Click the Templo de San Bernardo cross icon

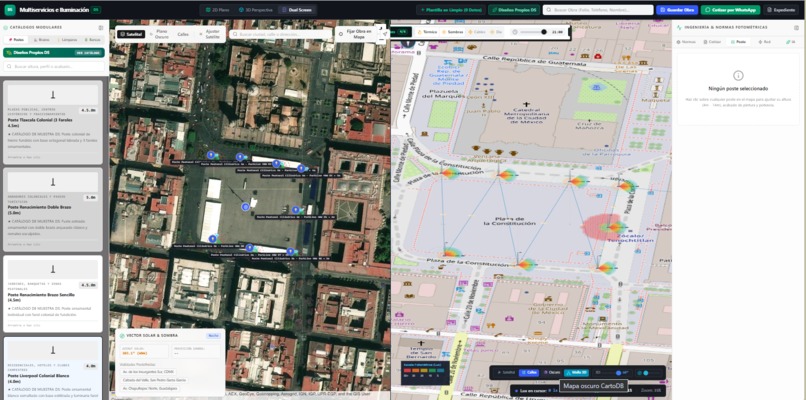click(x=421, y=343)
